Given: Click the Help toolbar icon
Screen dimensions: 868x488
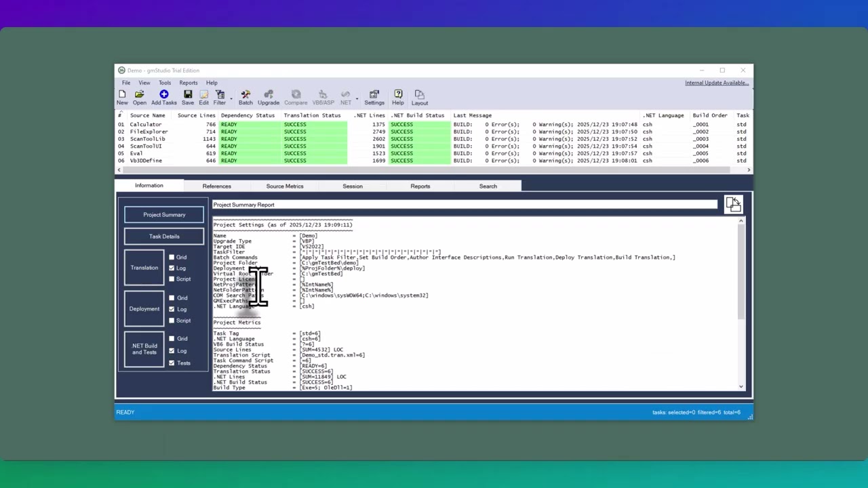Looking at the screenshot, I should click(398, 98).
